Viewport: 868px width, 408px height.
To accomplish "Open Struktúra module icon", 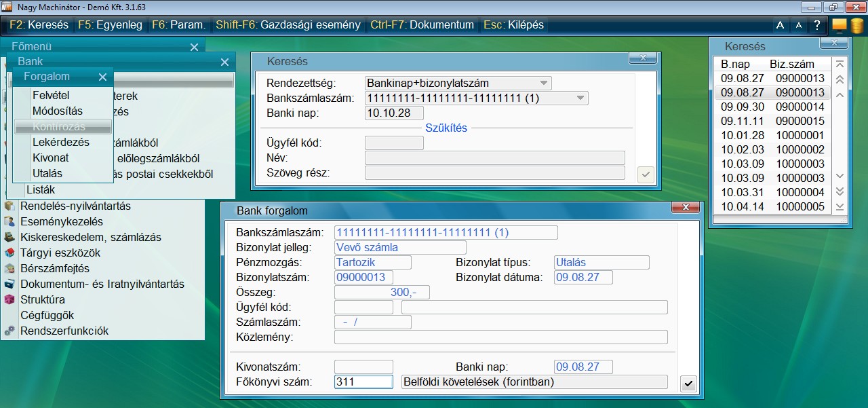I will pos(9,299).
